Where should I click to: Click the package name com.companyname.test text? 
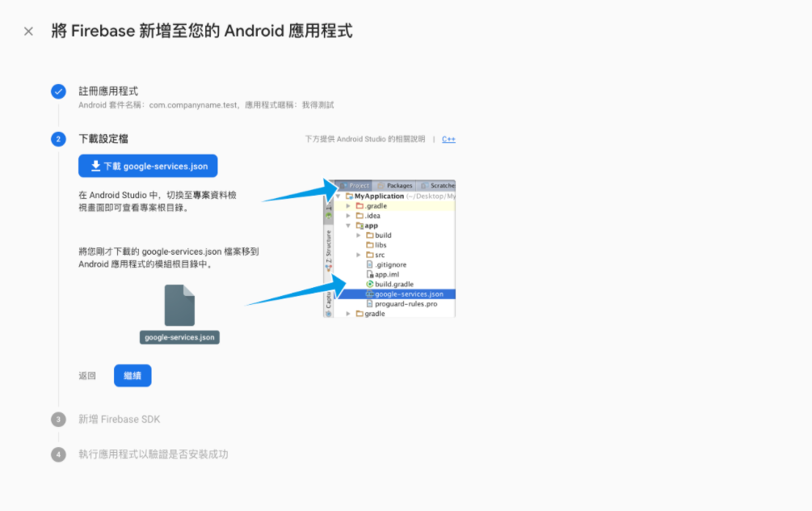(193, 105)
